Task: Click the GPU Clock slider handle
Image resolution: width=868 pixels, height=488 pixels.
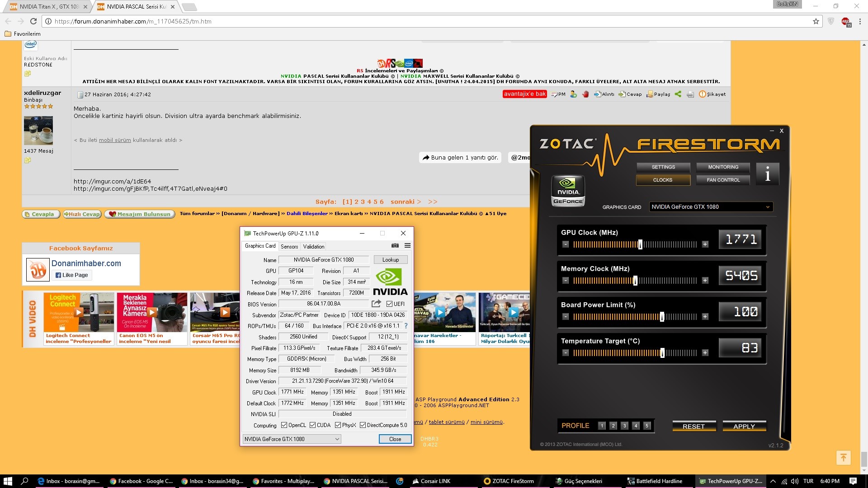Action: tap(640, 244)
